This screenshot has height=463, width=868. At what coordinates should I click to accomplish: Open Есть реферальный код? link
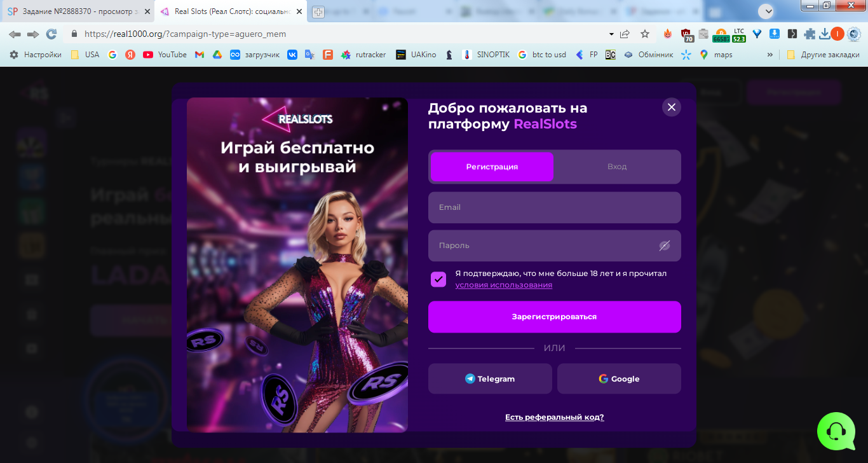tap(554, 417)
